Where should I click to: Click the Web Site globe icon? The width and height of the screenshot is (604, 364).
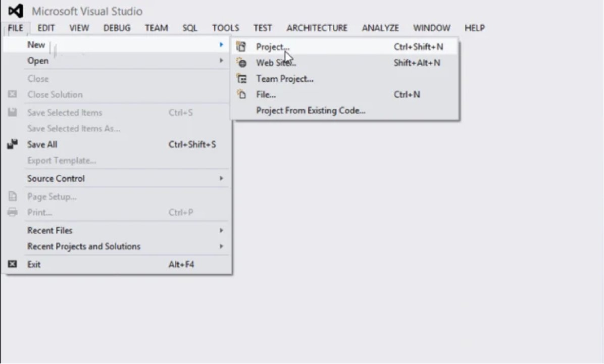(241, 63)
